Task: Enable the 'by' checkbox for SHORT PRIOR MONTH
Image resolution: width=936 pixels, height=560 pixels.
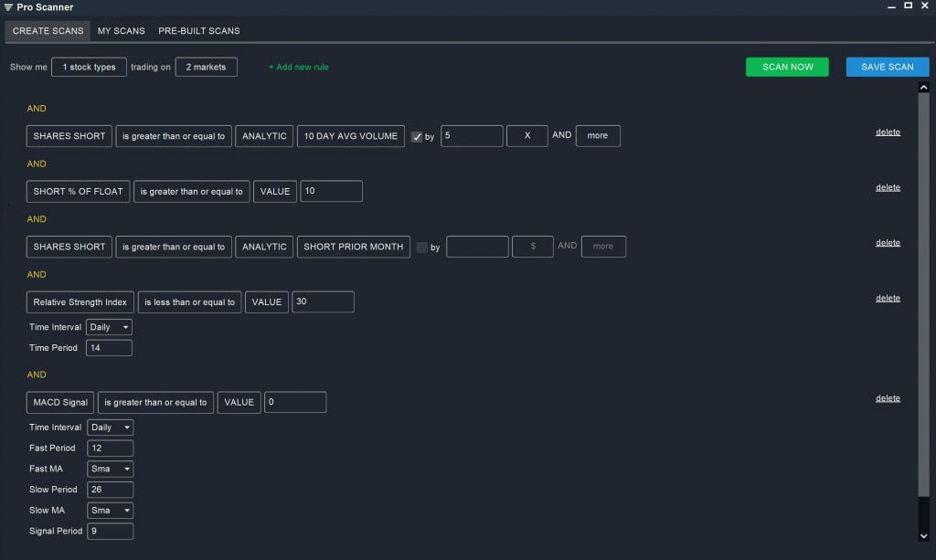Action: point(422,247)
